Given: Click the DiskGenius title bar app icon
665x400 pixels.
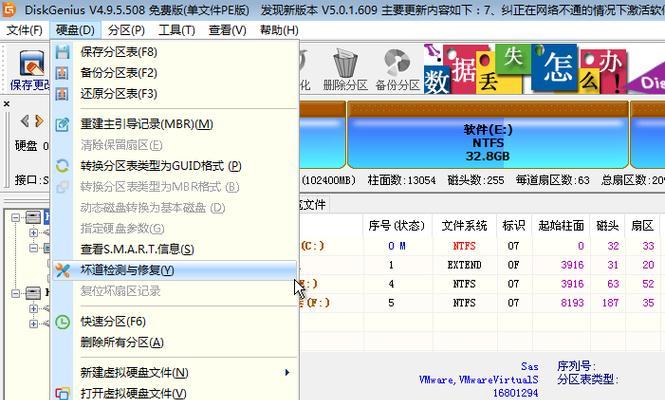Looking at the screenshot, I should (8, 9).
